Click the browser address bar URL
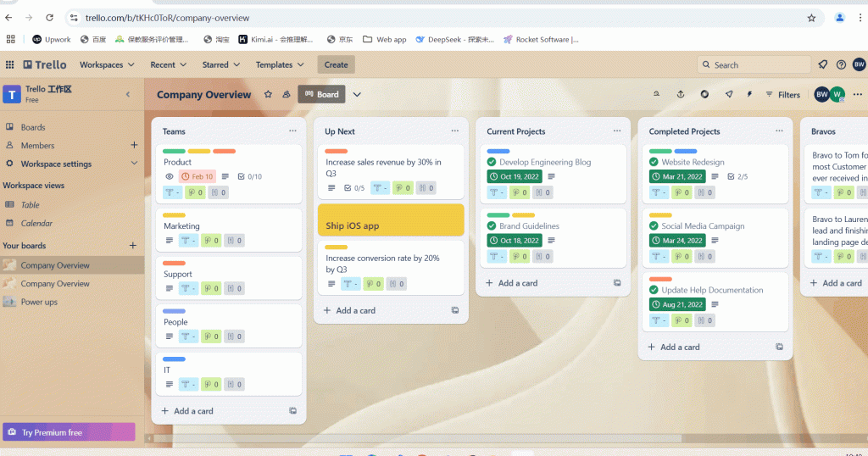This screenshot has height=456, width=868. [x=167, y=18]
